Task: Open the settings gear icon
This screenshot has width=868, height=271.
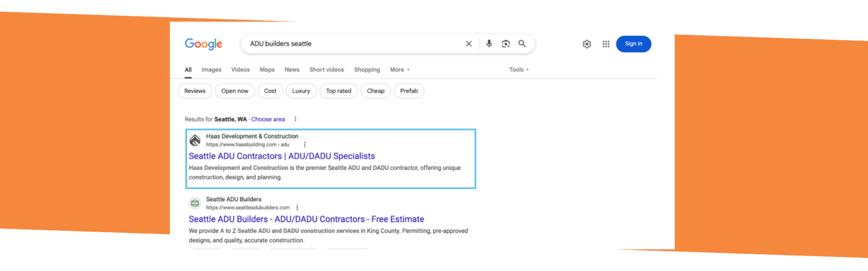Action: coord(587,44)
